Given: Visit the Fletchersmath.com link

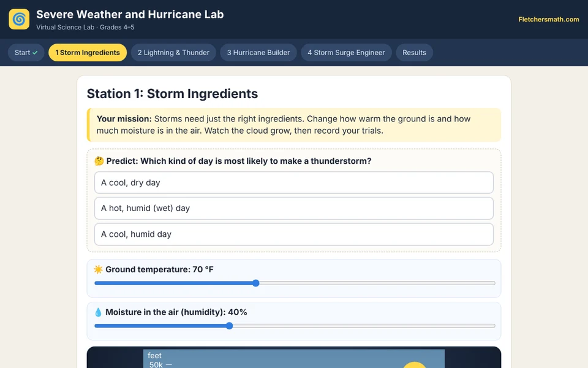Looking at the screenshot, I should [549, 20].
